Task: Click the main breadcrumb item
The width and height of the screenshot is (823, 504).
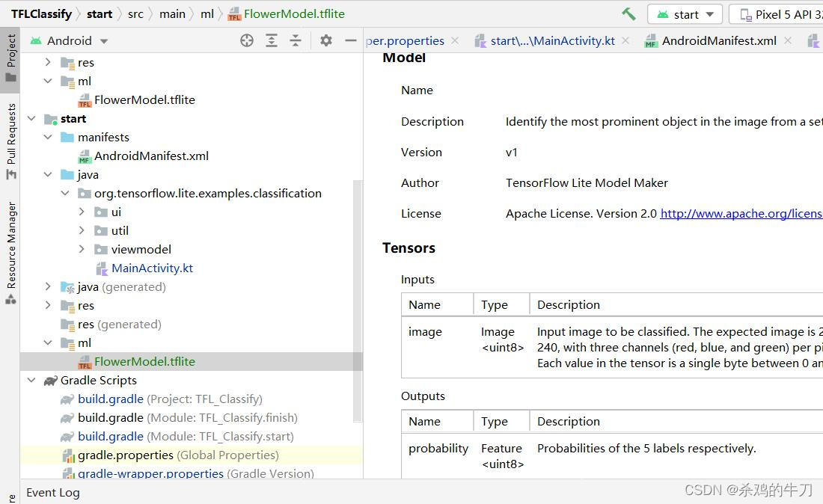Action: click(172, 14)
